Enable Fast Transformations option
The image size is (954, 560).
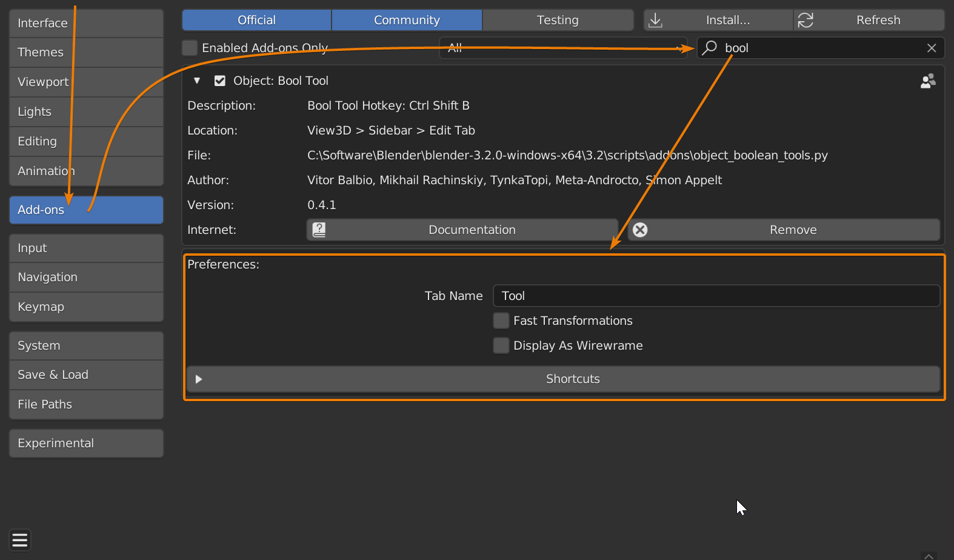501,321
